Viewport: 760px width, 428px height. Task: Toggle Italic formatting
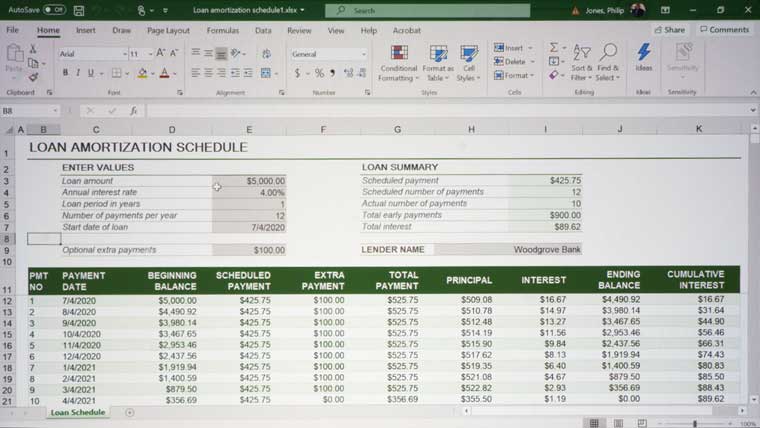coord(79,73)
